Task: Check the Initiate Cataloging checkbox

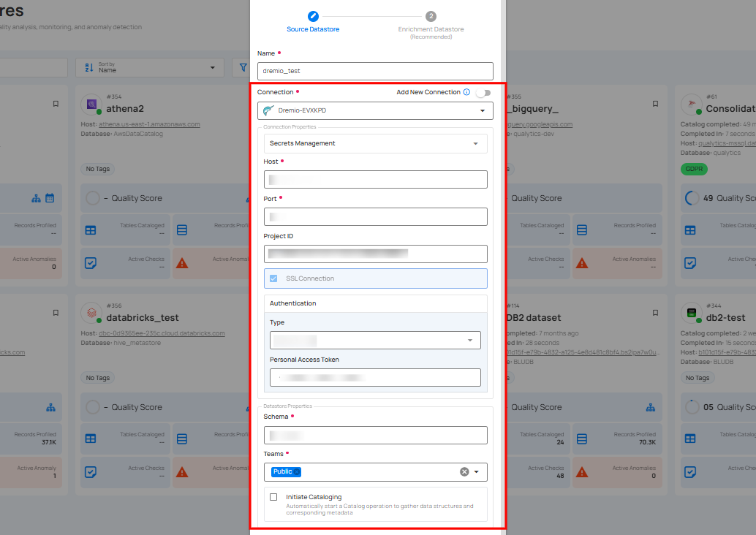Action: point(273,497)
